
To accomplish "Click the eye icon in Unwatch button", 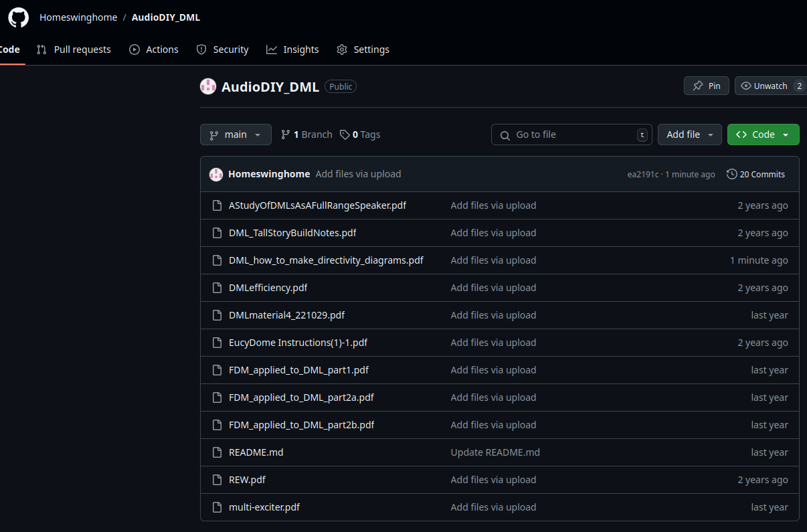I will [746, 86].
